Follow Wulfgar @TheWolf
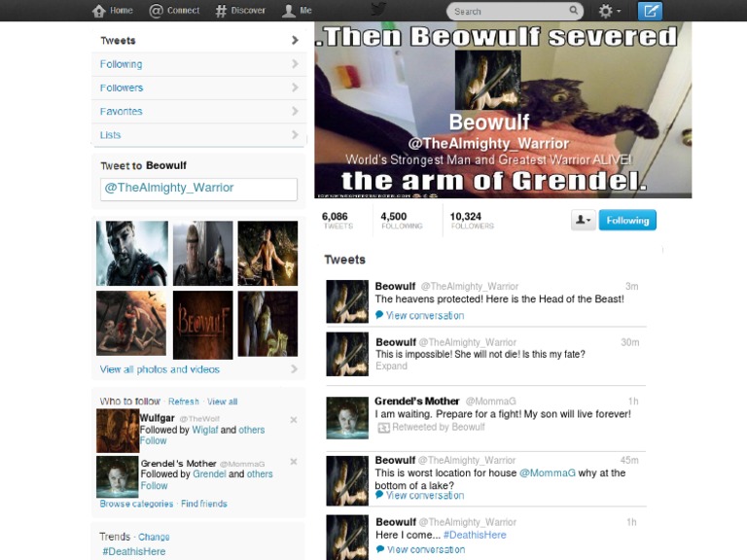 tap(154, 441)
